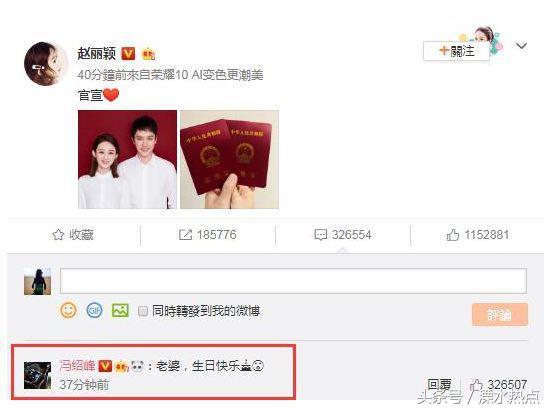Click the orange V verified badge beside 赵丽颖
Viewport: 549px width, 410px height.
[128, 54]
